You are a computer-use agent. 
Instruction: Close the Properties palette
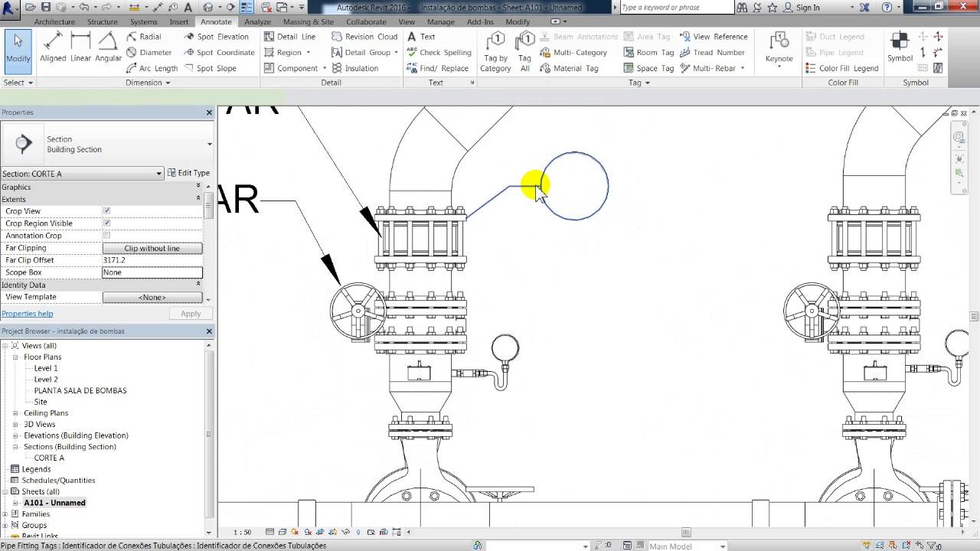(209, 112)
